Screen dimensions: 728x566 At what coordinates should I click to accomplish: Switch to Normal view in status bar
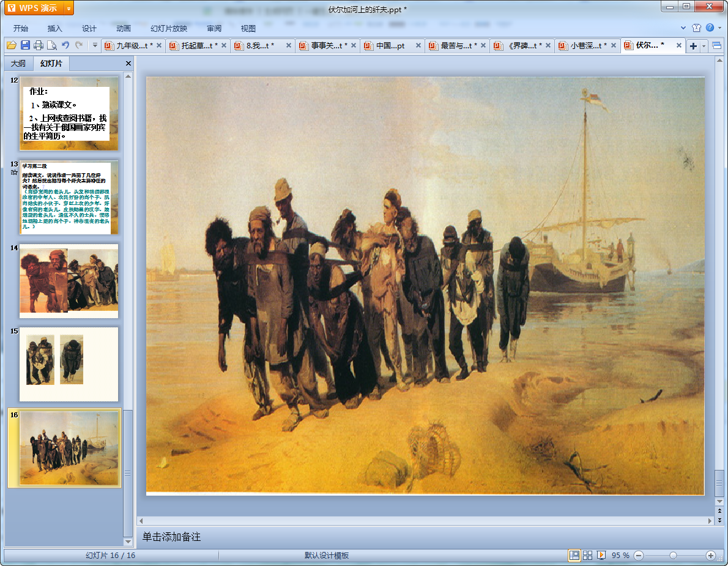tap(574, 556)
